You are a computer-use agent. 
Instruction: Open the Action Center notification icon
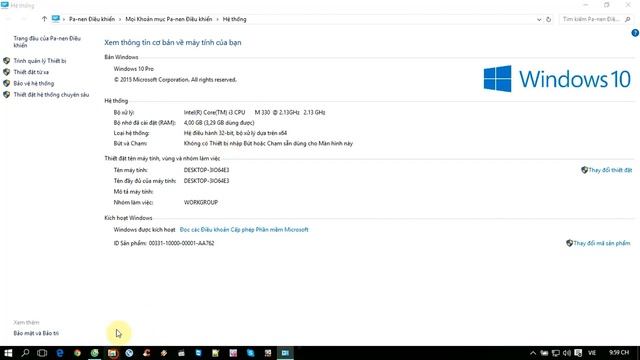(578, 353)
